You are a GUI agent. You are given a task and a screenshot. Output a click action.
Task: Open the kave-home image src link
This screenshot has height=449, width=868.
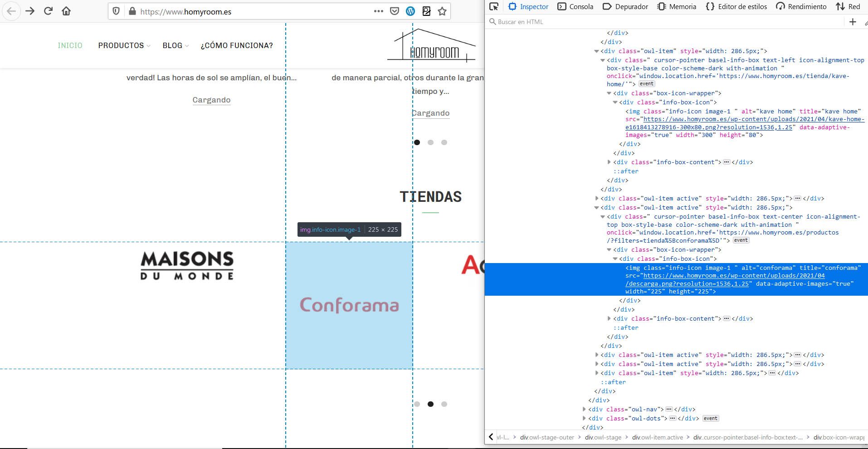click(x=745, y=123)
